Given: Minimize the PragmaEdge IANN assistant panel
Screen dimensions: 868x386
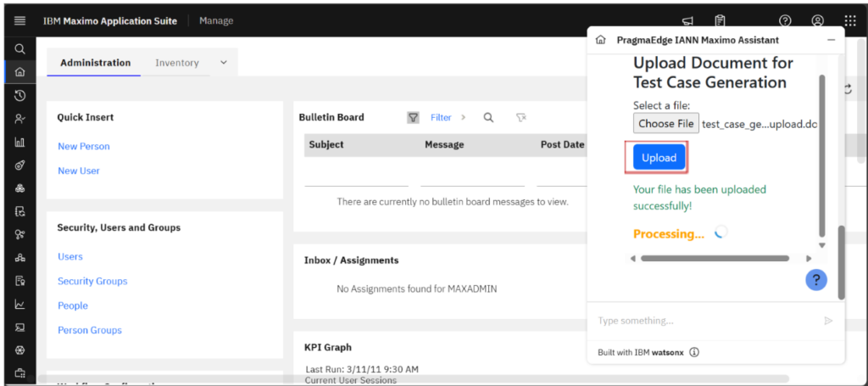Looking at the screenshot, I should 831,41.
